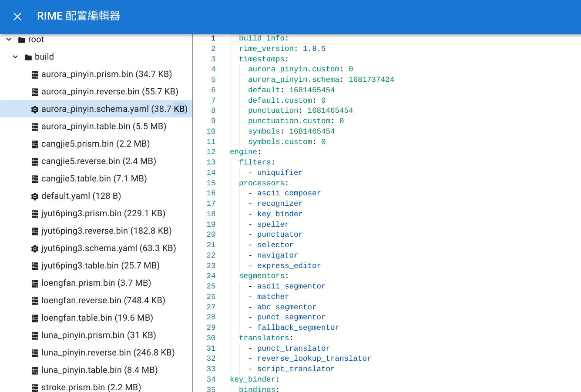
Task: Open loengfan.reverse.bin file entry
Action: click(x=103, y=301)
